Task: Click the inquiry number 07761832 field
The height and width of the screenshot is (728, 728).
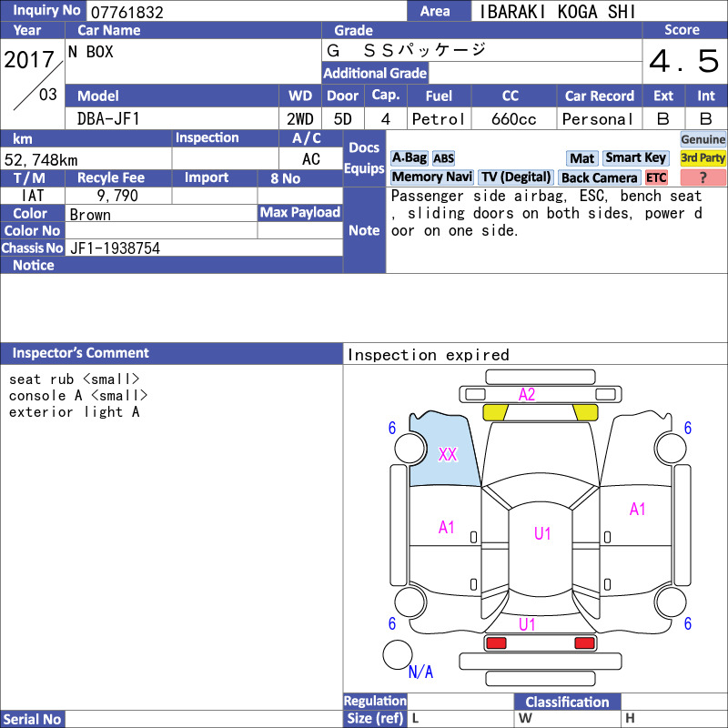Action: click(x=247, y=12)
